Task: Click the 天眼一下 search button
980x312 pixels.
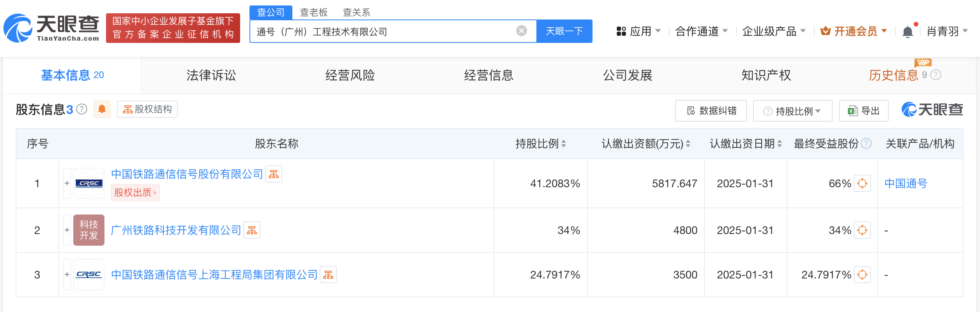Action: [x=564, y=31]
